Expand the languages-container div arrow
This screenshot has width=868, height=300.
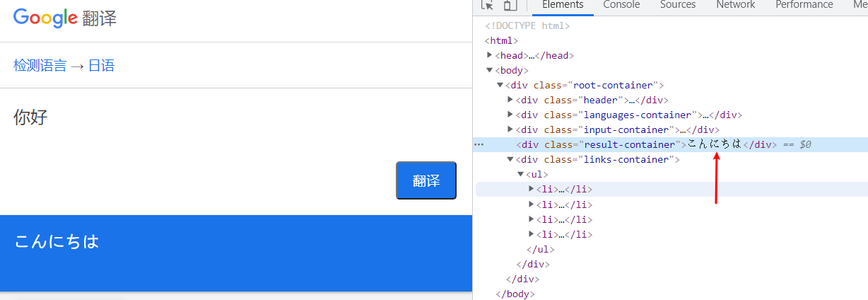(x=510, y=115)
